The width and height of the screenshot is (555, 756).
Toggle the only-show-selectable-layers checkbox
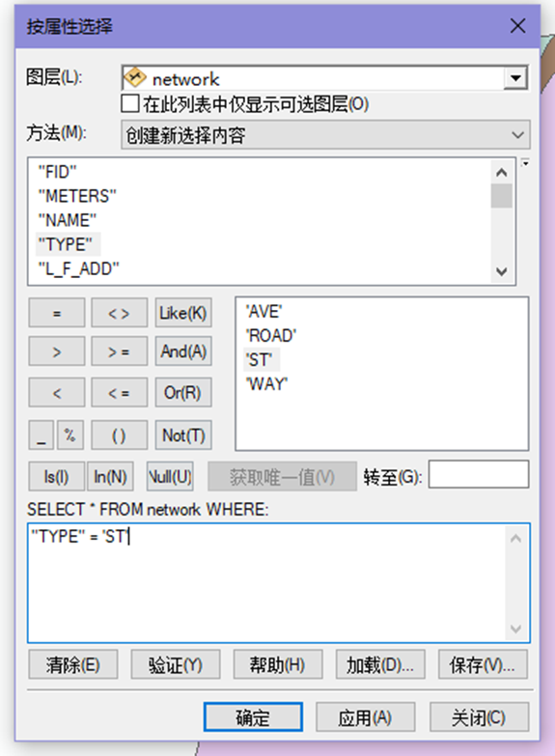130,103
